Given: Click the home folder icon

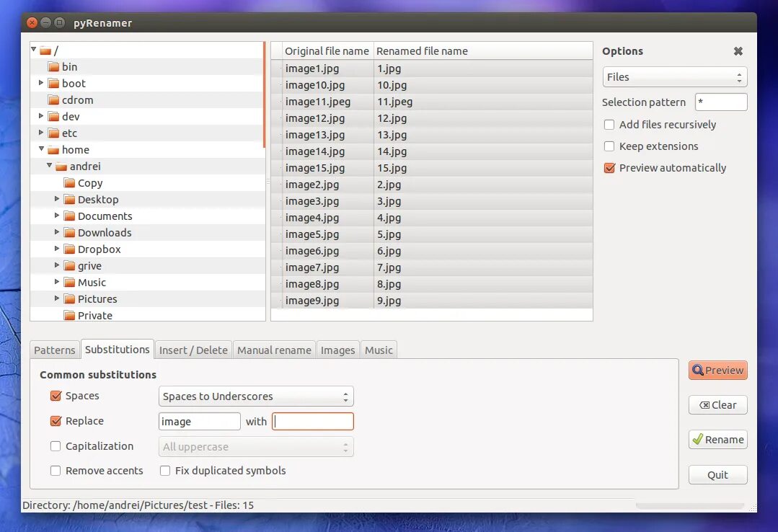Looking at the screenshot, I should [x=53, y=150].
